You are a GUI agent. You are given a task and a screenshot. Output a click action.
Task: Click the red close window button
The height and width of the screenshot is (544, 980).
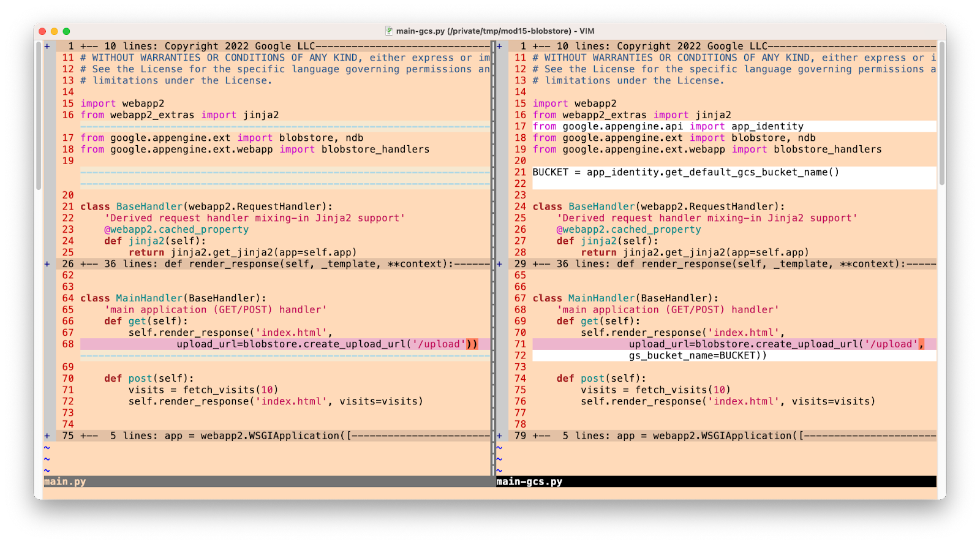[42, 31]
